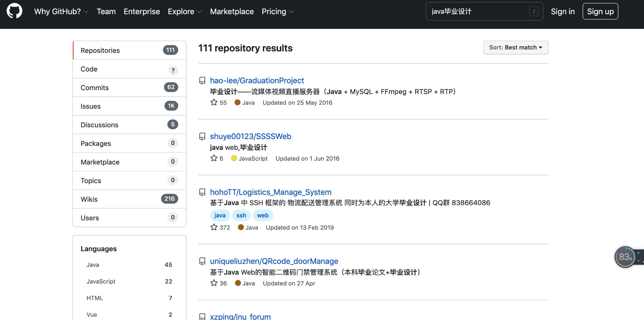Click the web topic tag
Image resolution: width=644 pixels, height=320 pixels.
click(x=263, y=215)
